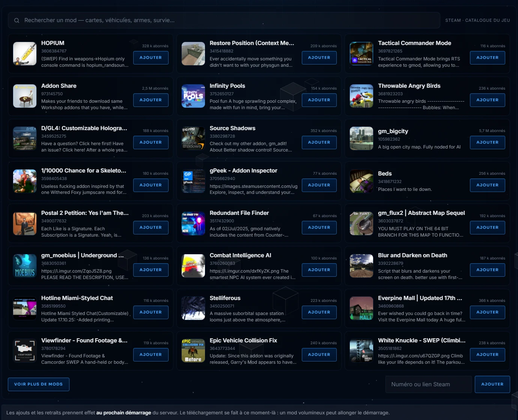Click the Voir plus de mods button
This screenshot has width=518, height=420.
point(39,384)
